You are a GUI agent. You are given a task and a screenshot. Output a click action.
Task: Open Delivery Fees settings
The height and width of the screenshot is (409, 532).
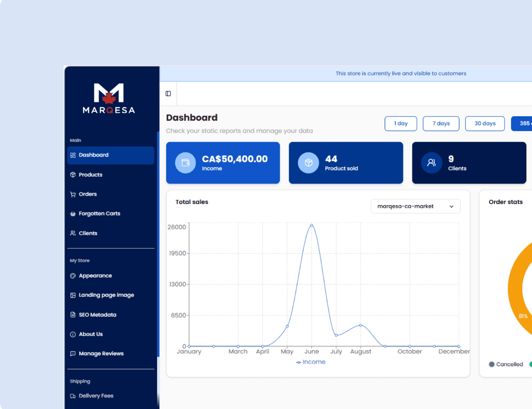(x=111, y=396)
